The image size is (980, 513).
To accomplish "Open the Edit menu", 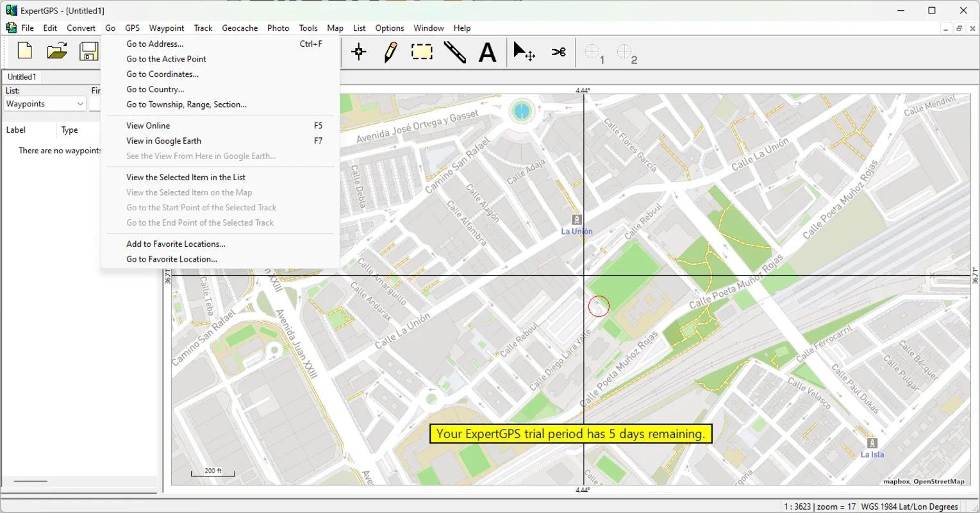I will (50, 28).
